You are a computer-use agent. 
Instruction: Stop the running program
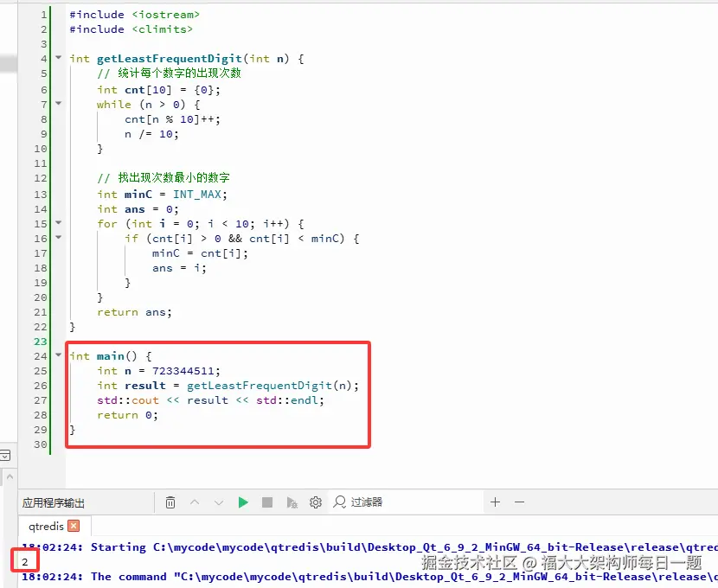tap(267, 502)
